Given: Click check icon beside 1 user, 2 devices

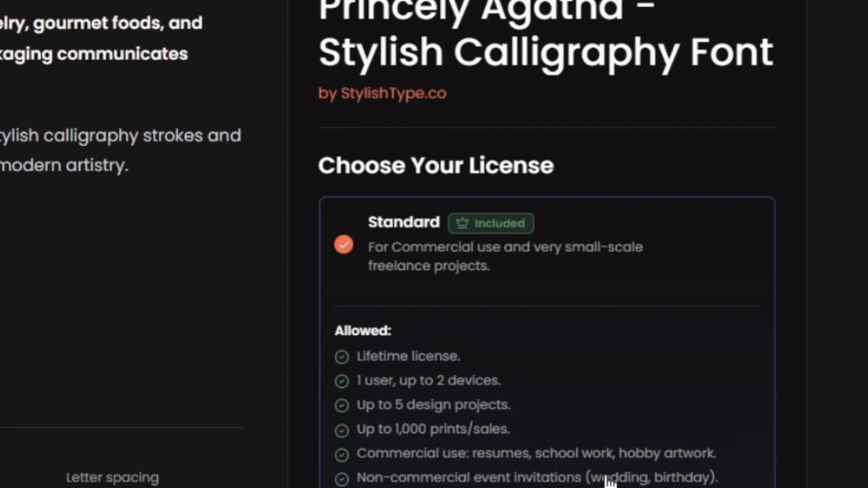Looking at the screenshot, I should click(x=341, y=381).
